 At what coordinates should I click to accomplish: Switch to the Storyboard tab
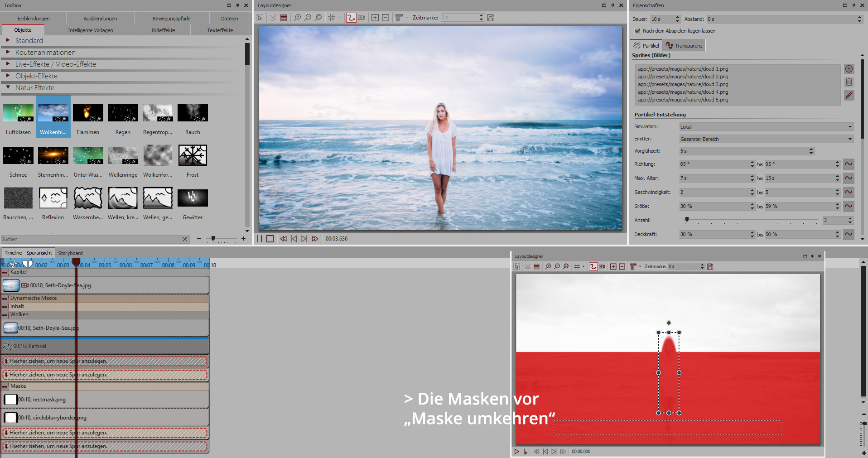coord(70,253)
